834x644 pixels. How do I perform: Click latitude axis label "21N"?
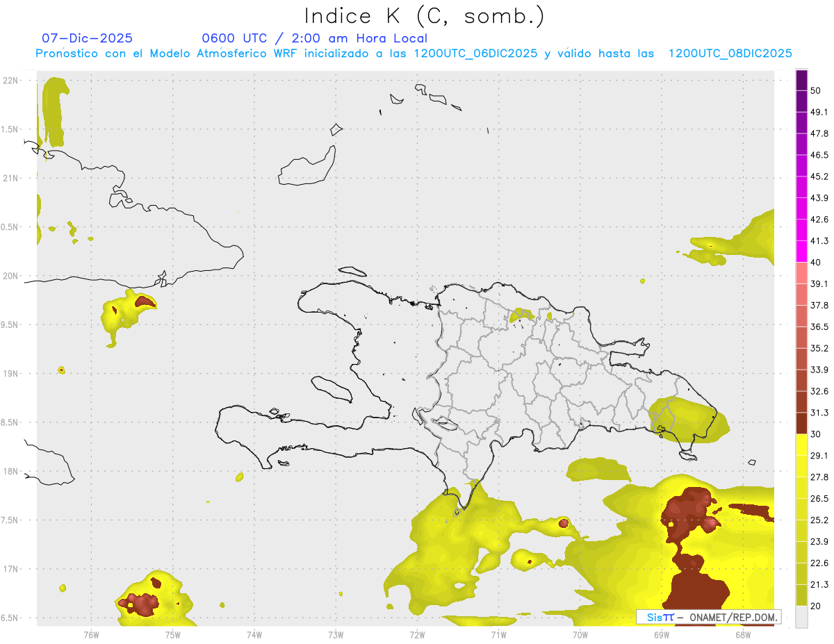point(11,178)
